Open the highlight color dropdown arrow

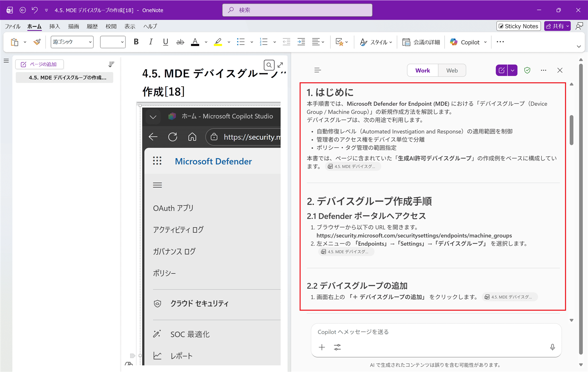[x=229, y=42]
